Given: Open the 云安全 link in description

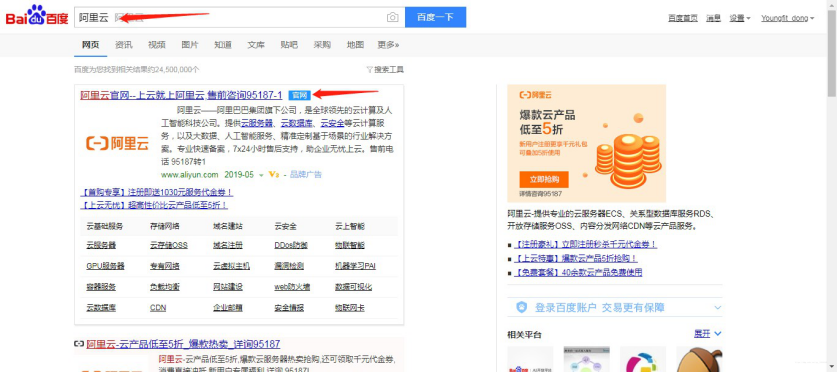Looking at the screenshot, I should 332,123.
